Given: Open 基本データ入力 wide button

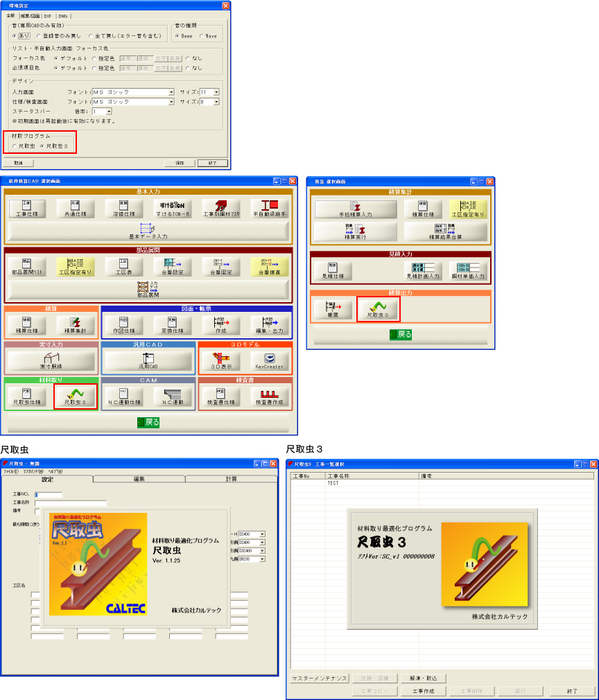Looking at the screenshot, I should 148,231.
